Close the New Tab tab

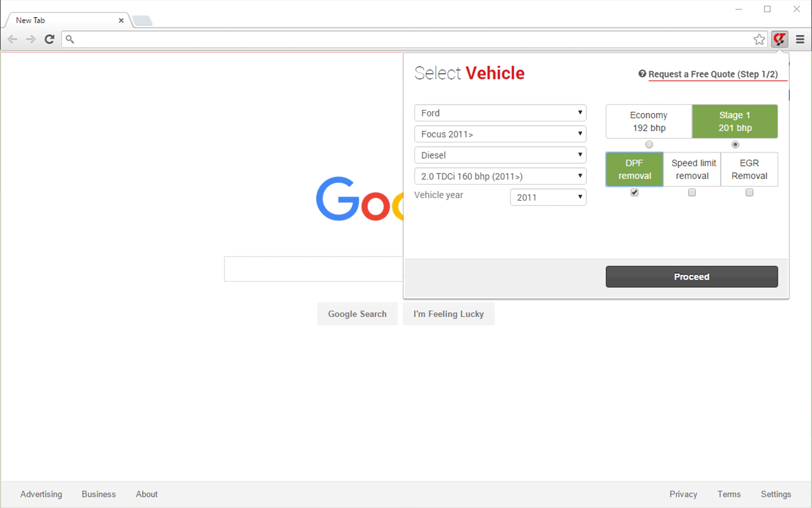click(x=121, y=20)
